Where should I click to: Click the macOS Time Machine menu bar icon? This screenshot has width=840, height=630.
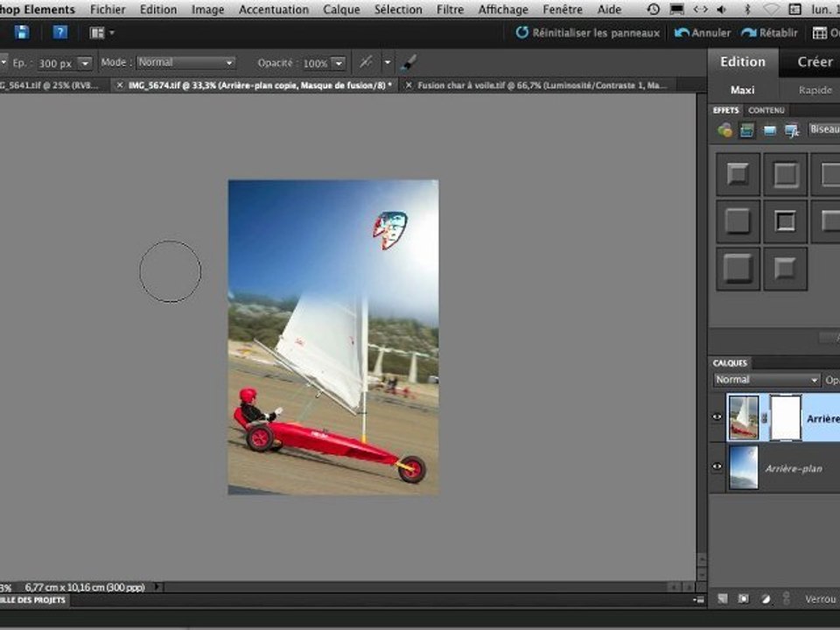(x=654, y=10)
